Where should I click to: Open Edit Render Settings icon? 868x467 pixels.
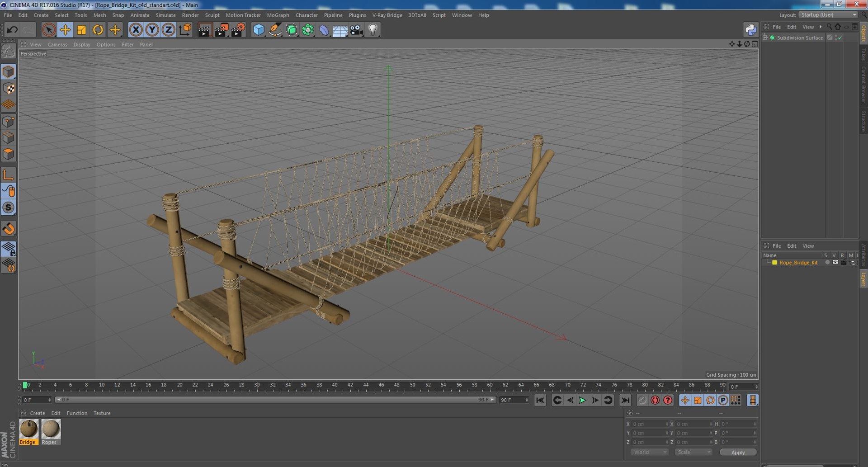coord(238,30)
